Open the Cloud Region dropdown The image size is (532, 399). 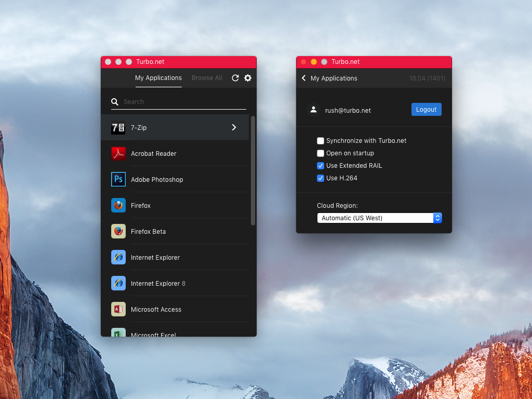click(x=379, y=218)
